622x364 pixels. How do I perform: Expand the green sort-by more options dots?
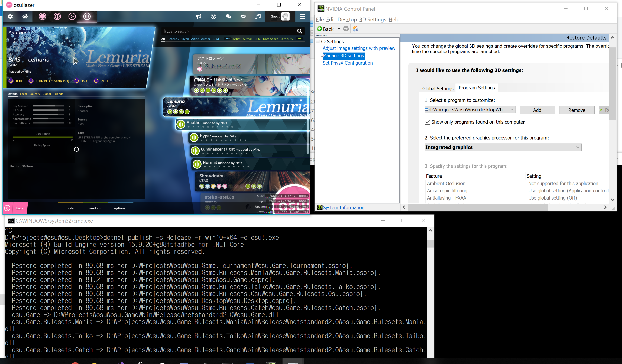299,39
